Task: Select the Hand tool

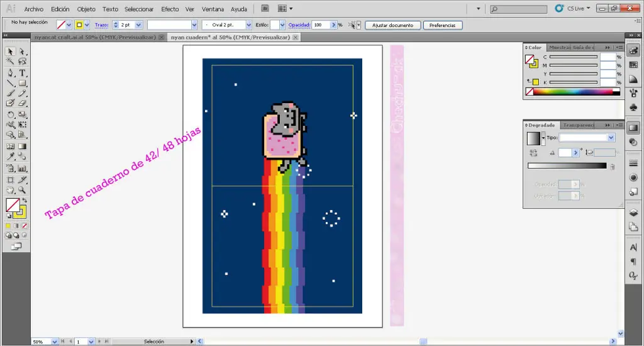Action: (x=10, y=190)
